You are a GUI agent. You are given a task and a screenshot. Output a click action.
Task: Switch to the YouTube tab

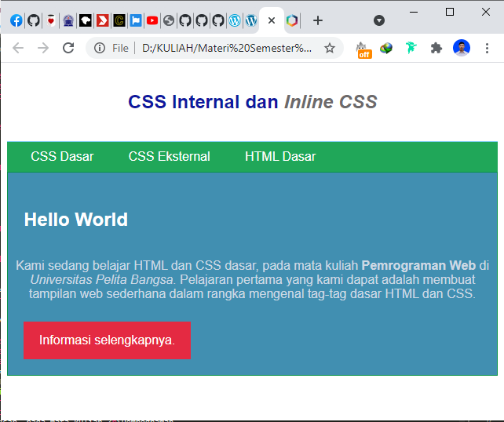pyautogui.click(x=152, y=20)
